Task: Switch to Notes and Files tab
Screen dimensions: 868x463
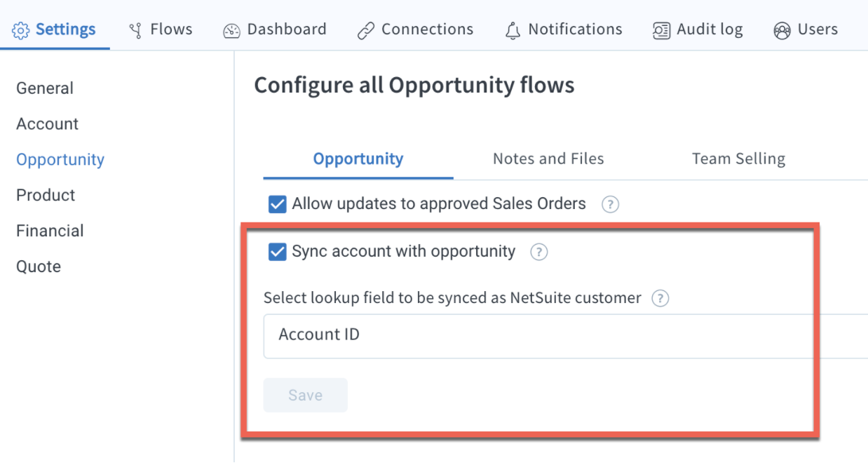Action: (548, 159)
